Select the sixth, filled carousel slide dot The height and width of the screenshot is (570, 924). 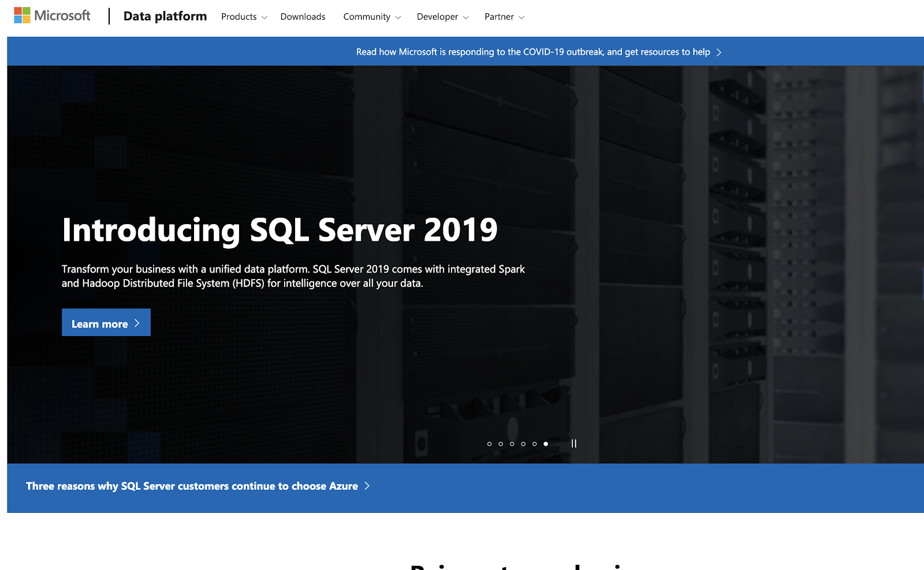tap(546, 444)
